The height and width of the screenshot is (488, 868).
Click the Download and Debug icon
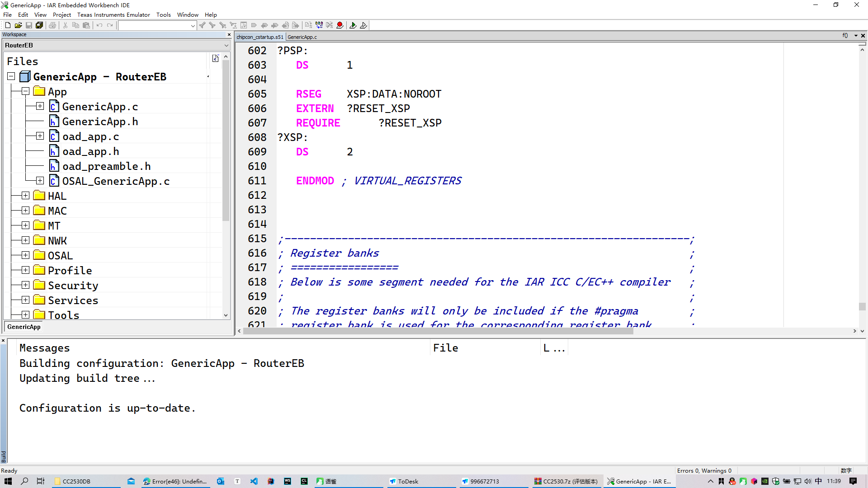pos(353,25)
